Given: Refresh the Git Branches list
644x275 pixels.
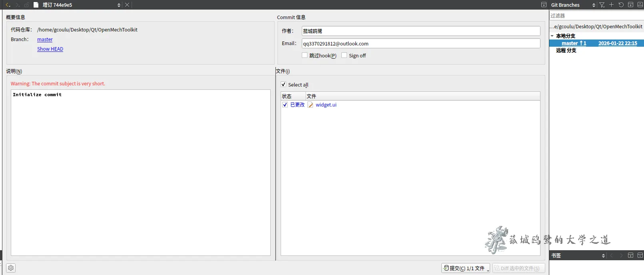Looking at the screenshot, I should pyautogui.click(x=621, y=5).
